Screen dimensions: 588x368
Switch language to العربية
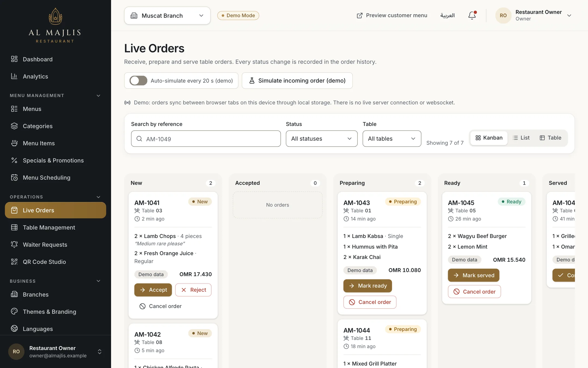point(448,16)
